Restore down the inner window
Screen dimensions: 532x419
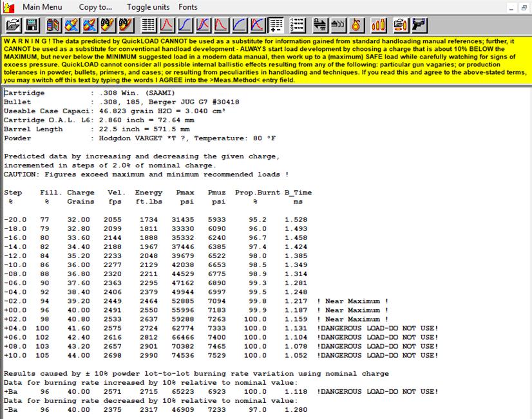click(523, 7)
